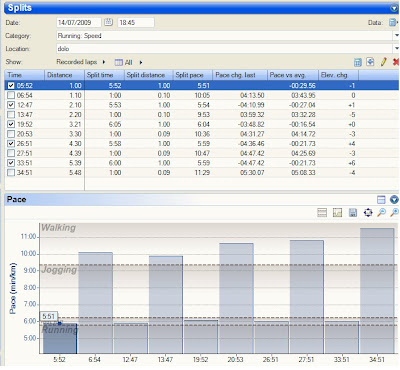The width and height of the screenshot is (400, 370).
Task: Click the Recorded laps link
Action: point(77,62)
